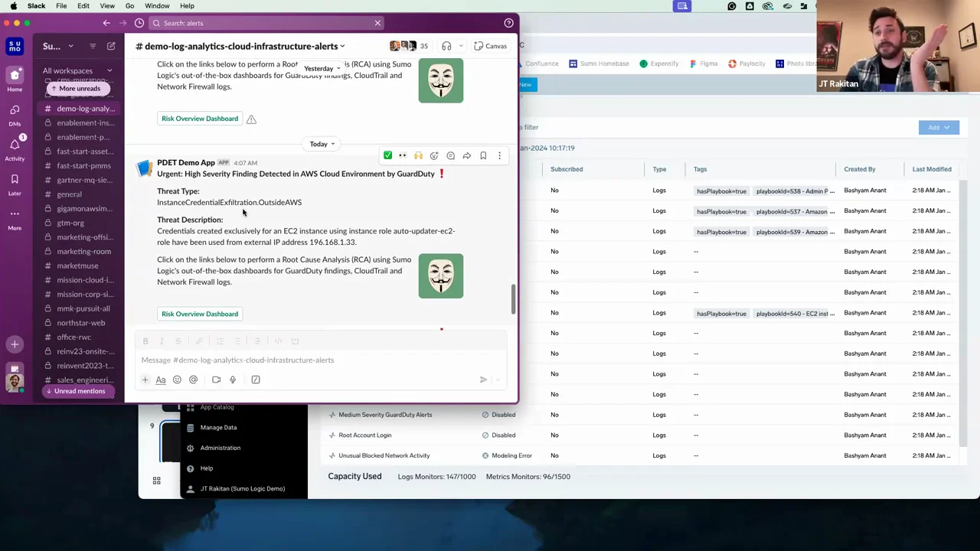
Task: Open the send options dropdown arrow
Action: pyautogui.click(x=498, y=380)
